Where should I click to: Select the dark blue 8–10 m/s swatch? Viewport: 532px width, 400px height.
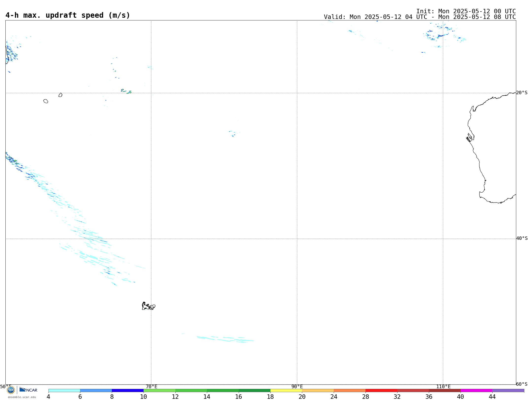click(x=128, y=391)
